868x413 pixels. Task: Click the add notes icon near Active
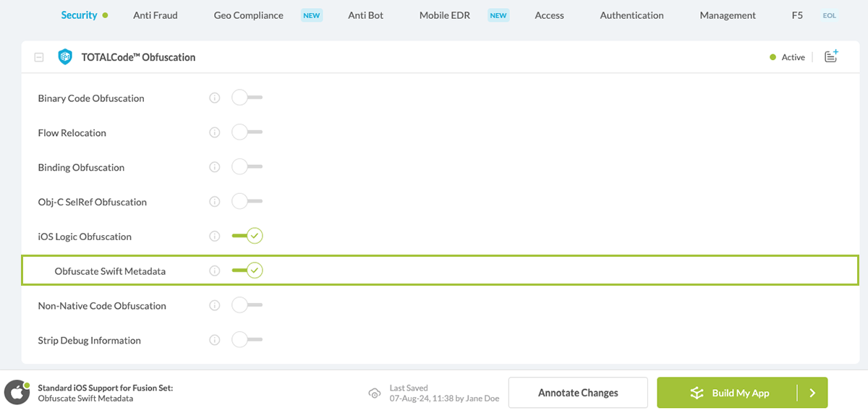click(831, 56)
